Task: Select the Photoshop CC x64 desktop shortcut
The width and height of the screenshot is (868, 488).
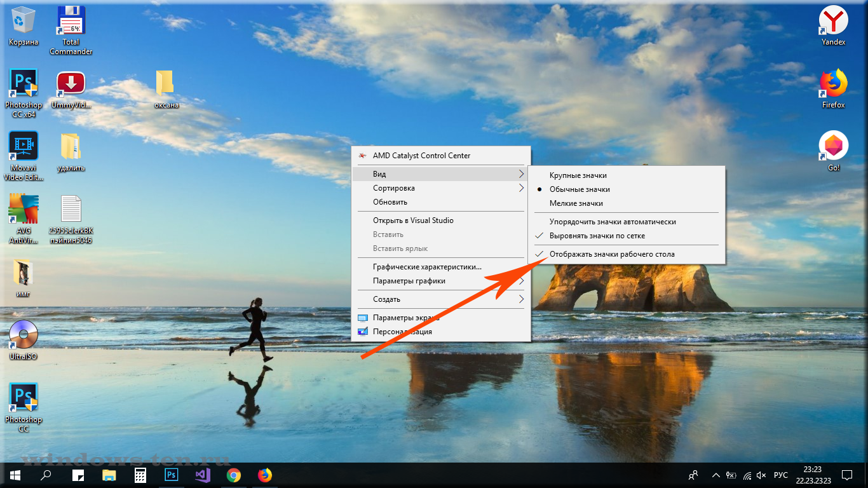Action: 24,93
